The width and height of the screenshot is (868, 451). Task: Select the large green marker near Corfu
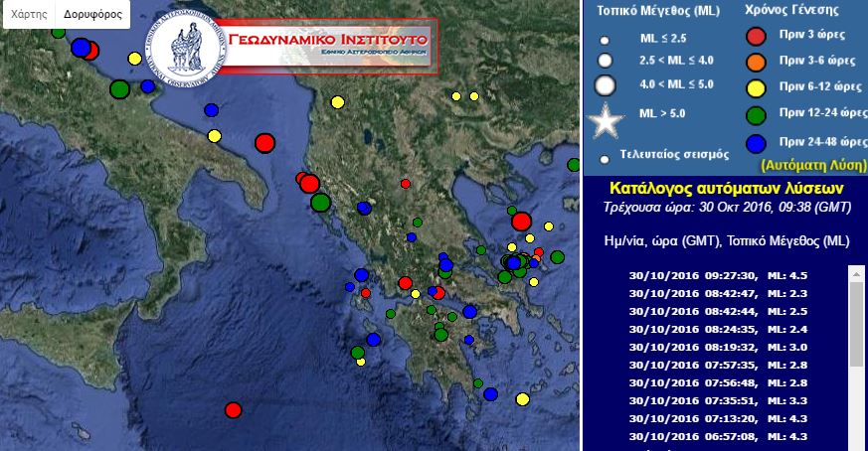tap(320, 203)
